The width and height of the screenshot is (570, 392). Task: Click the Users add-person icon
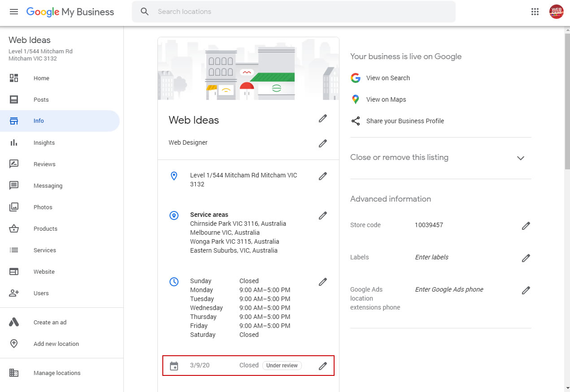14,293
